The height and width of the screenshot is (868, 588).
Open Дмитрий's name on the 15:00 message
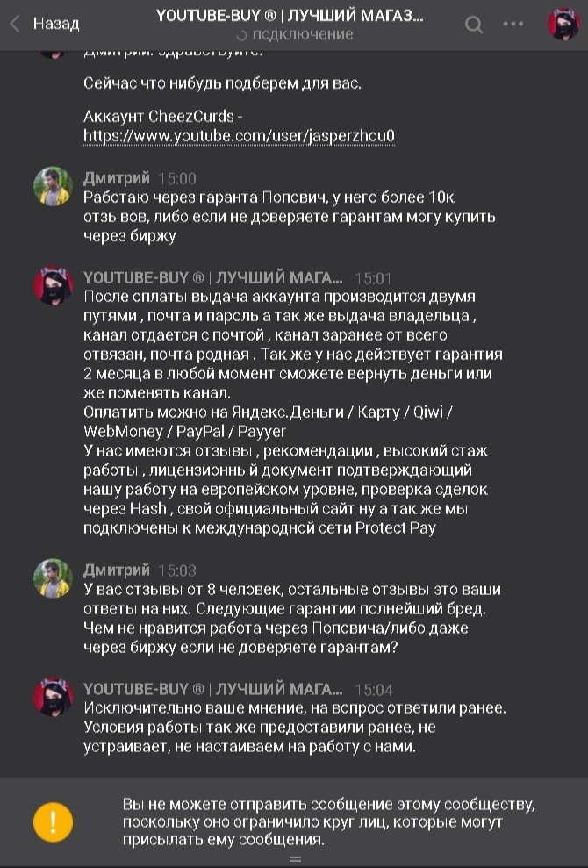click(x=117, y=177)
